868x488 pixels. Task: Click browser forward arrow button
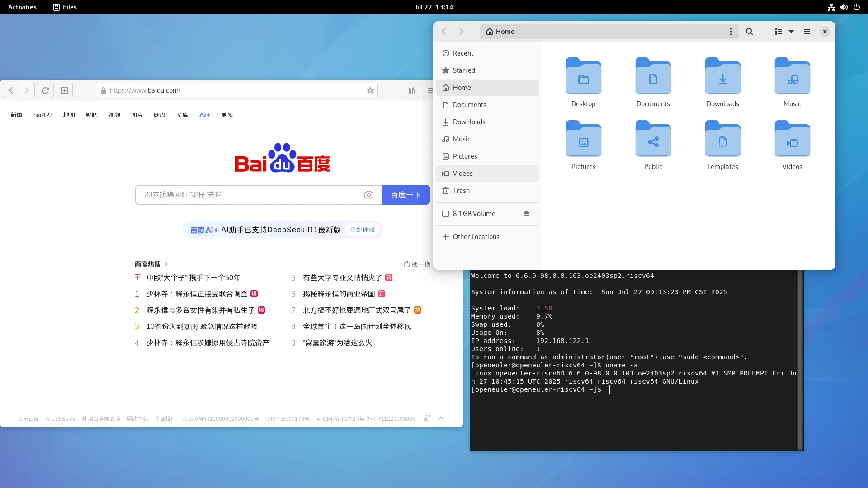[x=27, y=90]
